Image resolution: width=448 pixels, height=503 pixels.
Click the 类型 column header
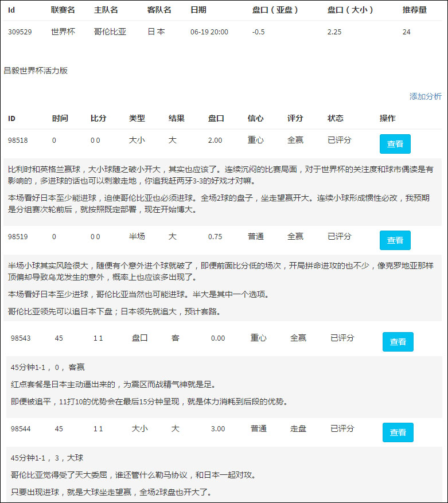137,118
